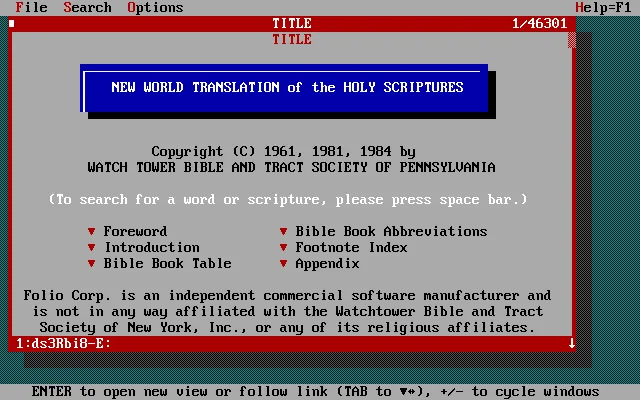Open the Bible Book Abbreviations link
The image size is (640, 400).
coord(391,231)
